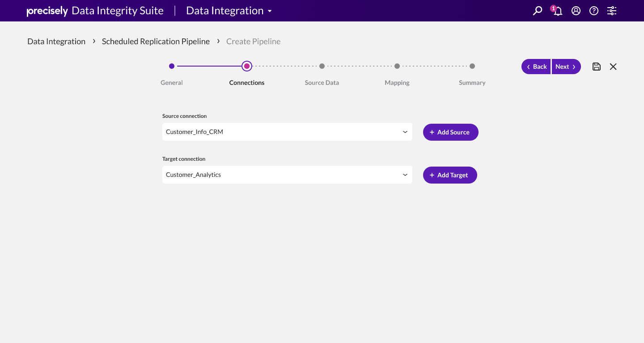Open the user account profile icon

click(576, 11)
